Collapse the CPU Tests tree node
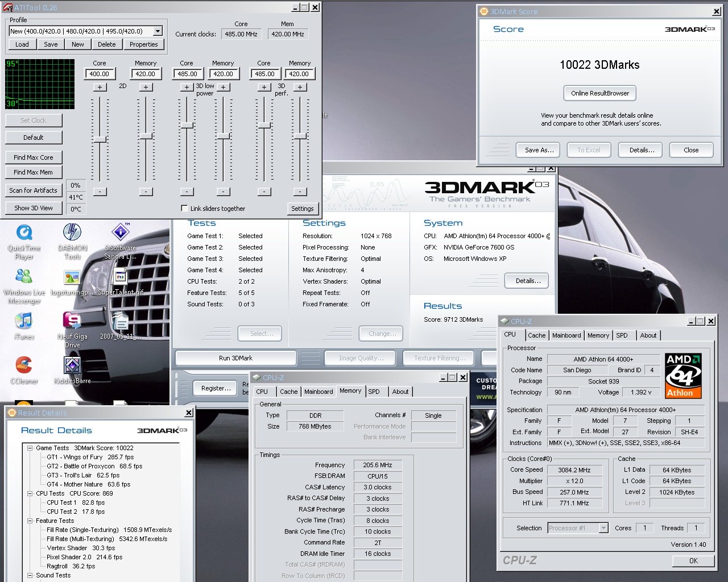Viewport: 728px width, 582px height. (30, 493)
